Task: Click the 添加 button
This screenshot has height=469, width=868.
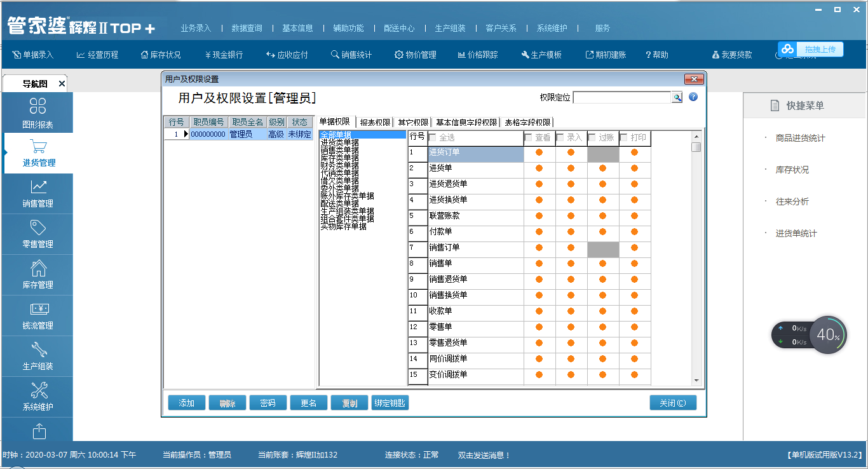Action: tap(186, 403)
